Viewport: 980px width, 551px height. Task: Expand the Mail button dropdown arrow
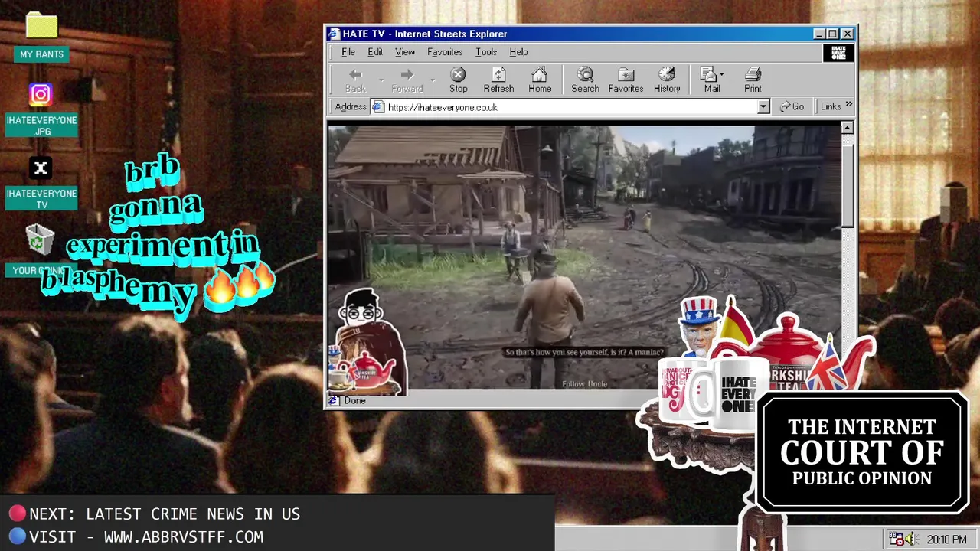[722, 75]
